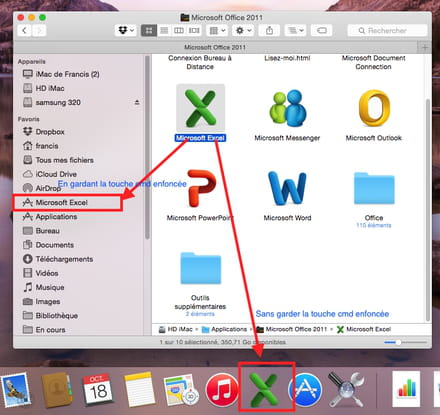The width and height of the screenshot is (440, 415).
Task: Open Bibliothèque in the sidebar
Action: coord(50,315)
